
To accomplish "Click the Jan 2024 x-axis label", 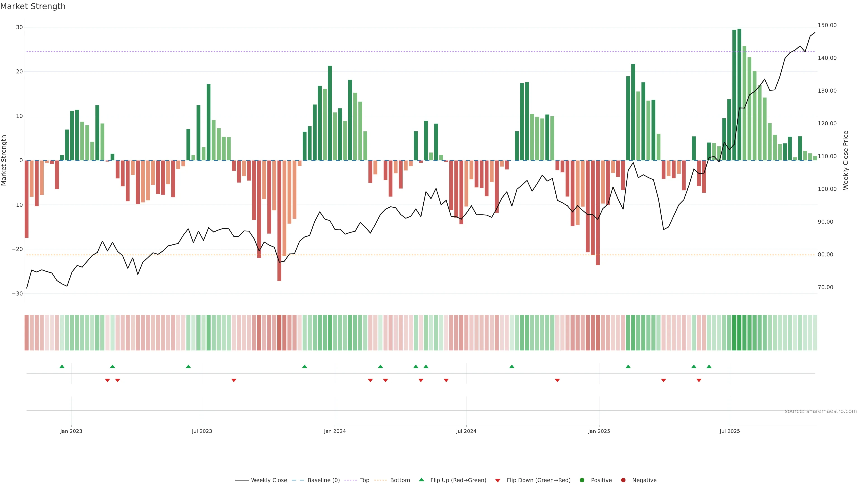I will 335,431.
